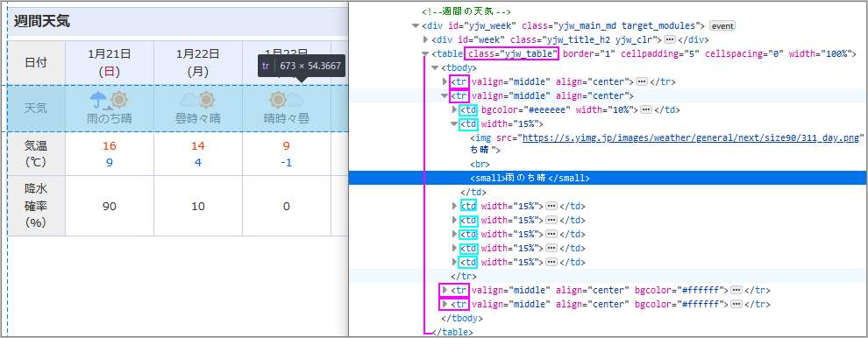Click the 晴時々曇 forecast text

click(286, 118)
